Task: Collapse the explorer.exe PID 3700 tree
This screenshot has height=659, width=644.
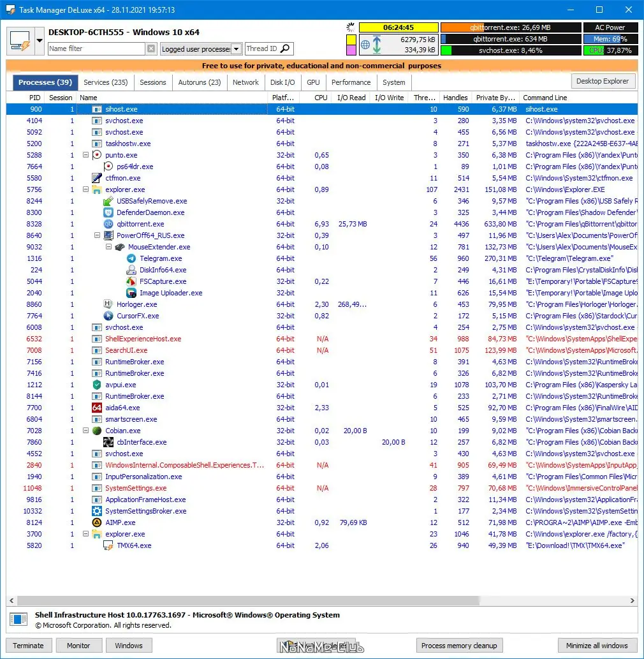Action: click(x=85, y=534)
